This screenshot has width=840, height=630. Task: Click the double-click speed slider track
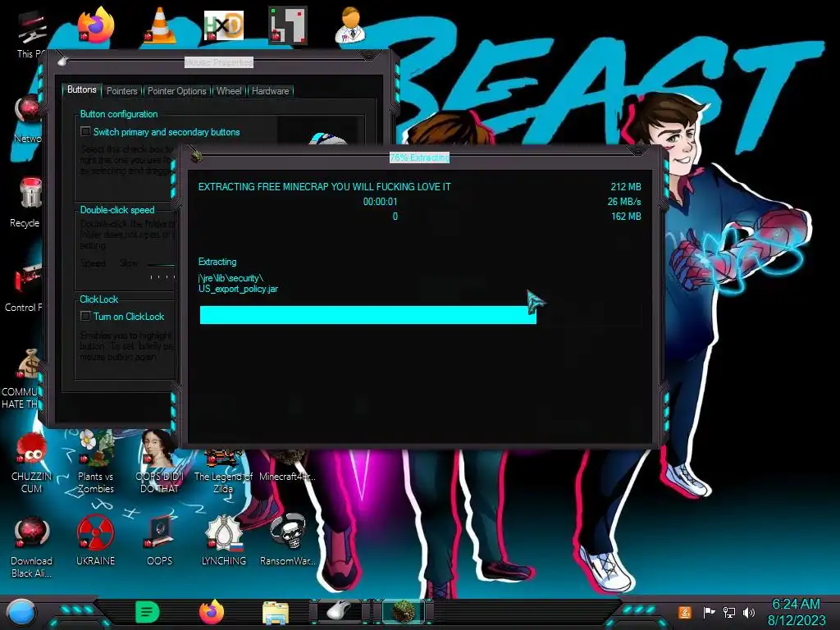(161, 265)
